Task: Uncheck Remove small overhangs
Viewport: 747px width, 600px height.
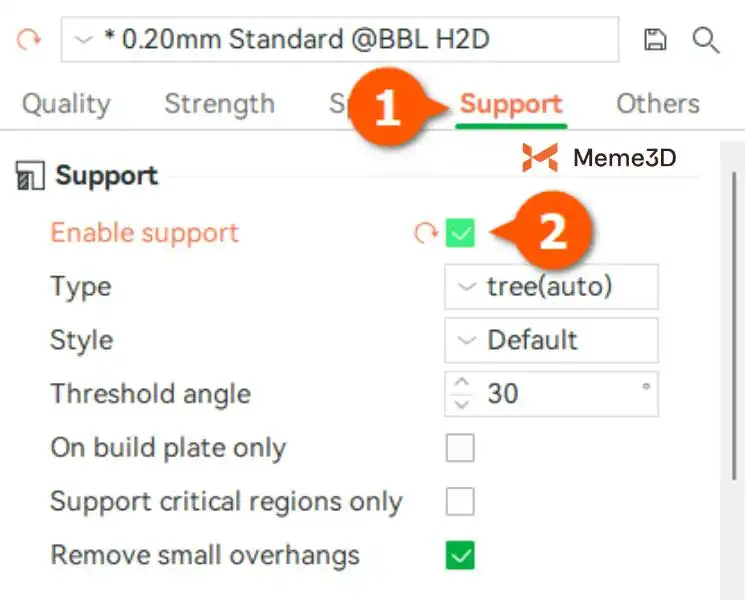Action: coord(460,555)
